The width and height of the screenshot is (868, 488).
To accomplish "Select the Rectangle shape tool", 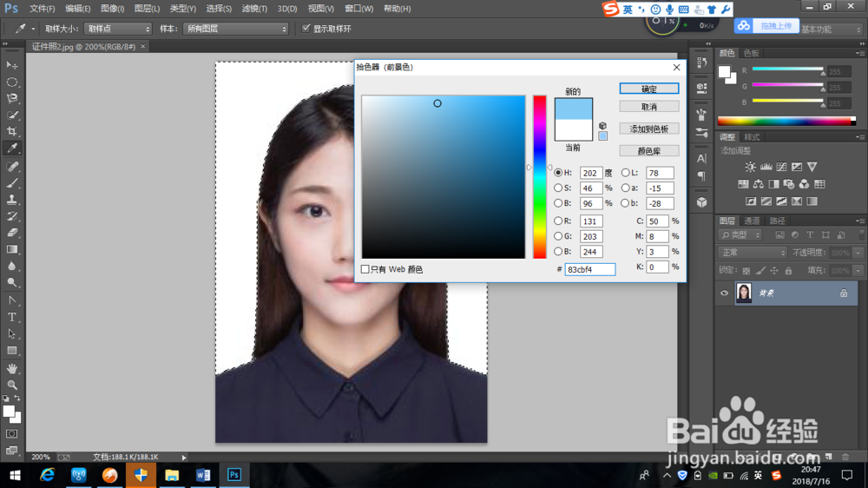I will [x=11, y=351].
